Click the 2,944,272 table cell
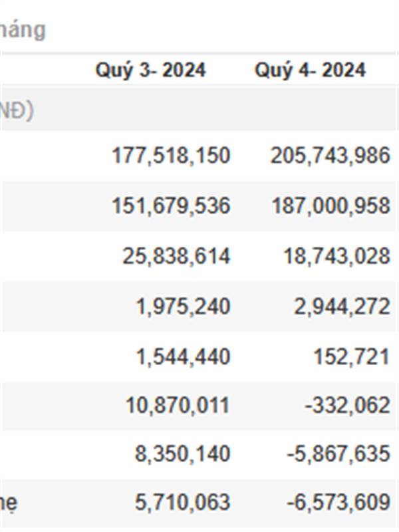Viewport: 399px width, 532px height. click(342, 307)
